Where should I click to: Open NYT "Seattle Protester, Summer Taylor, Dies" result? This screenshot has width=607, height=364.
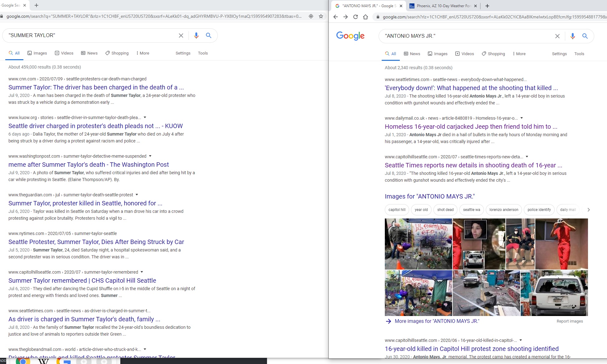96,242
